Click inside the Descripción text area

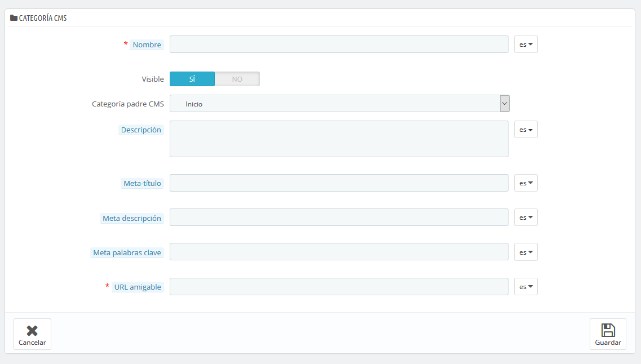coord(339,139)
